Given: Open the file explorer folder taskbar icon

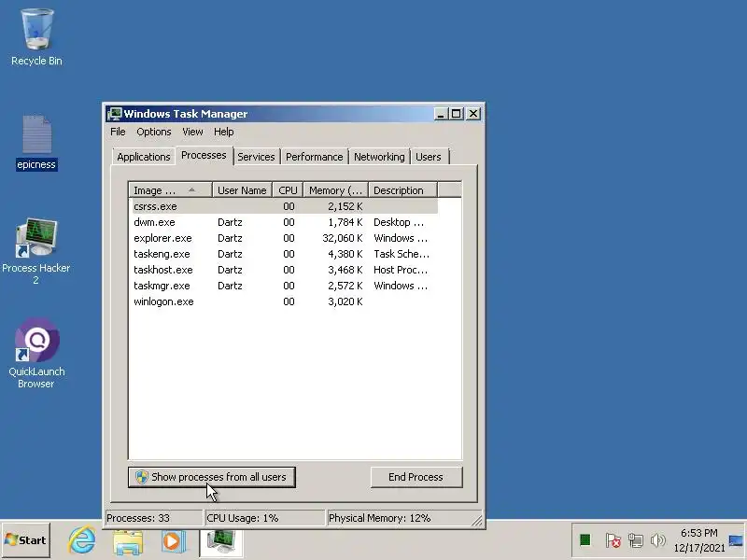Looking at the screenshot, I should pos(128,541).
